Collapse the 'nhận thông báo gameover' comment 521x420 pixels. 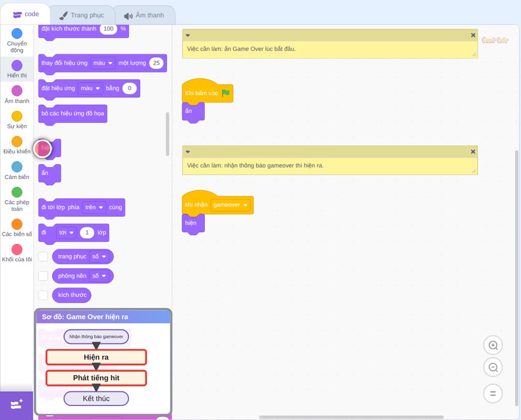coord(188,152)
